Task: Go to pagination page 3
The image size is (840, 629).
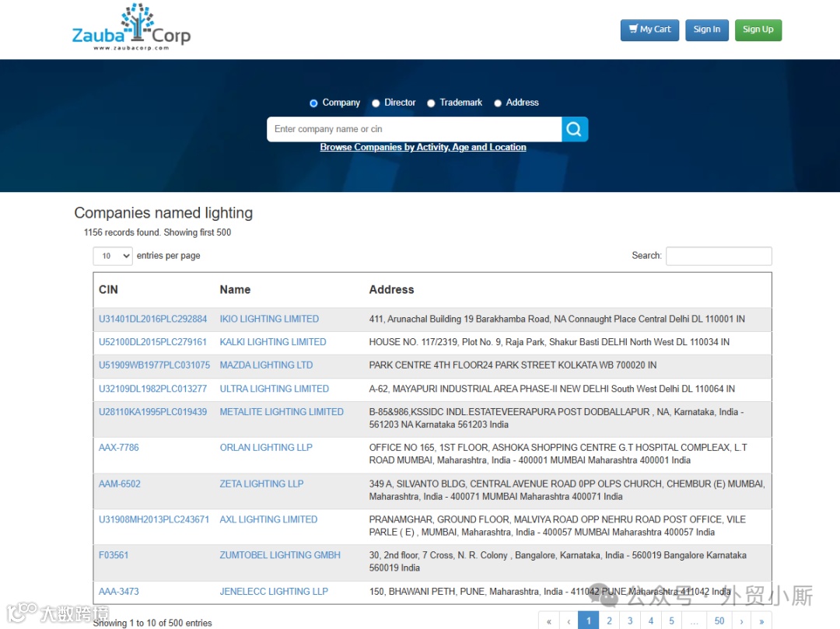Action: click(630, 621)
